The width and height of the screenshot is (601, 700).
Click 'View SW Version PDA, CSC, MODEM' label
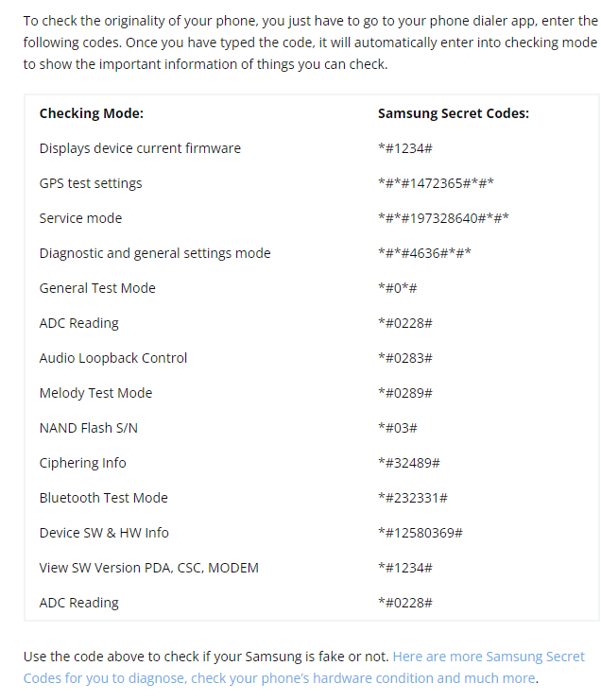(x=148, y=568)
